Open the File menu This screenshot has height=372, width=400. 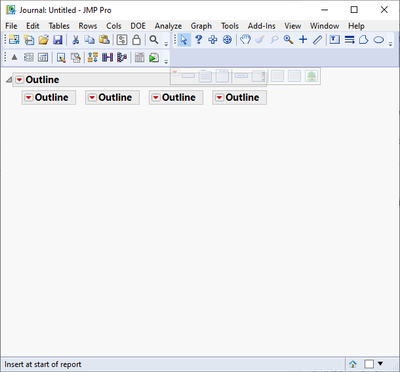(11, 26)
